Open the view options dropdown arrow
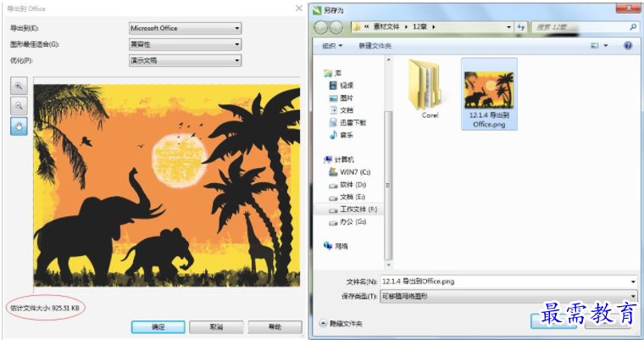 [605, 46]
